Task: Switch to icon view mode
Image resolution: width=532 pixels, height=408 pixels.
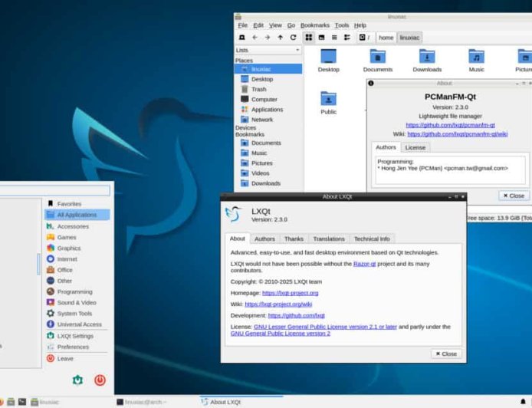Action: pyautogui.click(x=308, y=37)
